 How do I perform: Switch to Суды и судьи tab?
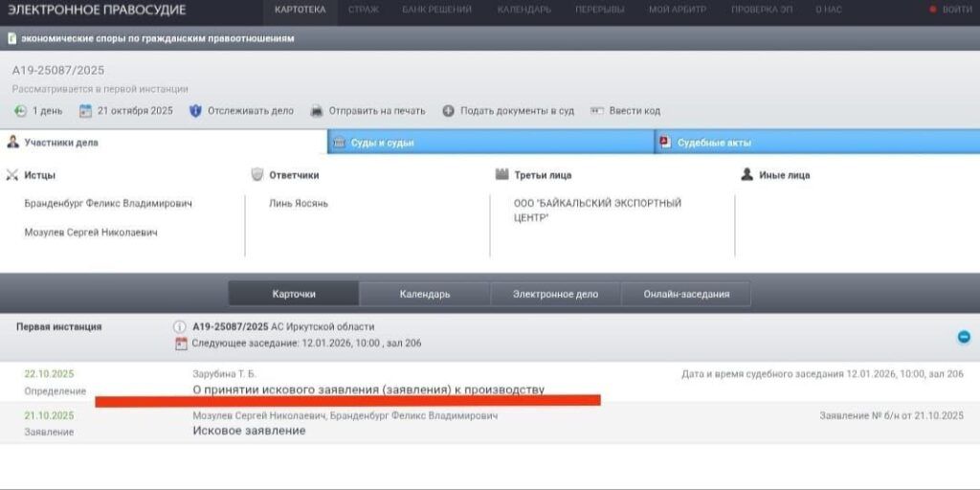491,143
